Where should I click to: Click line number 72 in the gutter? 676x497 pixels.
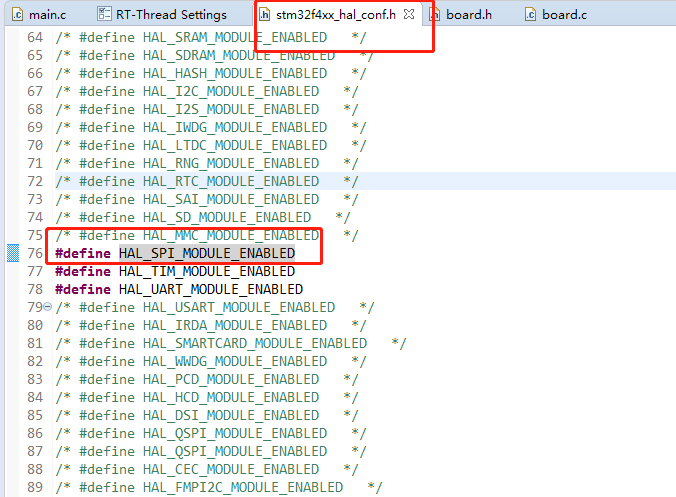[x=35, y=181]
